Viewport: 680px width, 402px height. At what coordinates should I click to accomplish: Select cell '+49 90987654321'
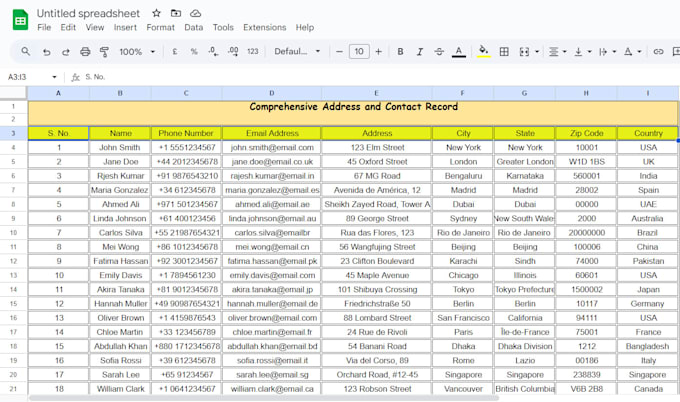[x=186, y=304]
